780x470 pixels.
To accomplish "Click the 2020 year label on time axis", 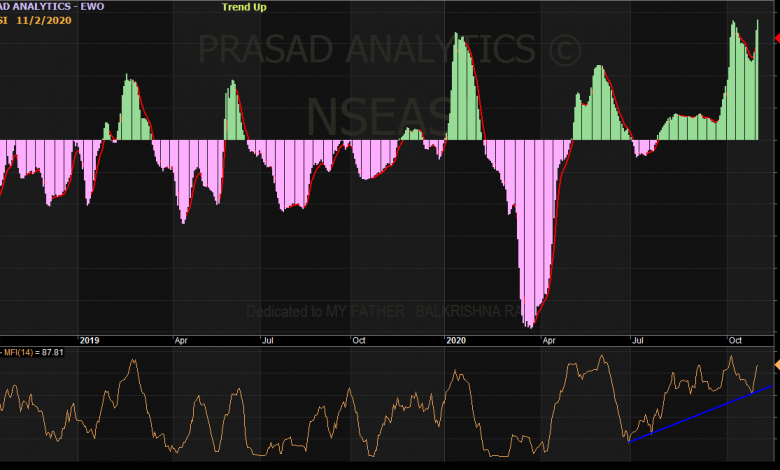I will 458,340.
